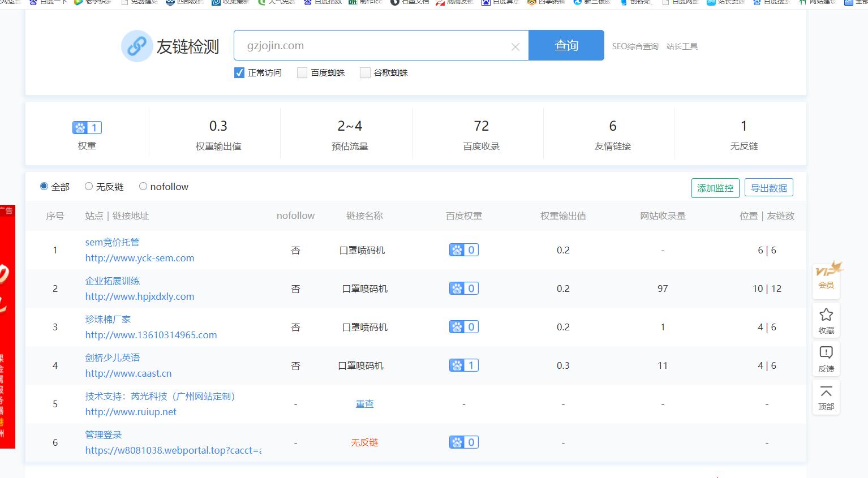The height and width of the screenshot is (478, 868).
Task: Open the sem竞价托管 site link
Action: click(112, 242)
